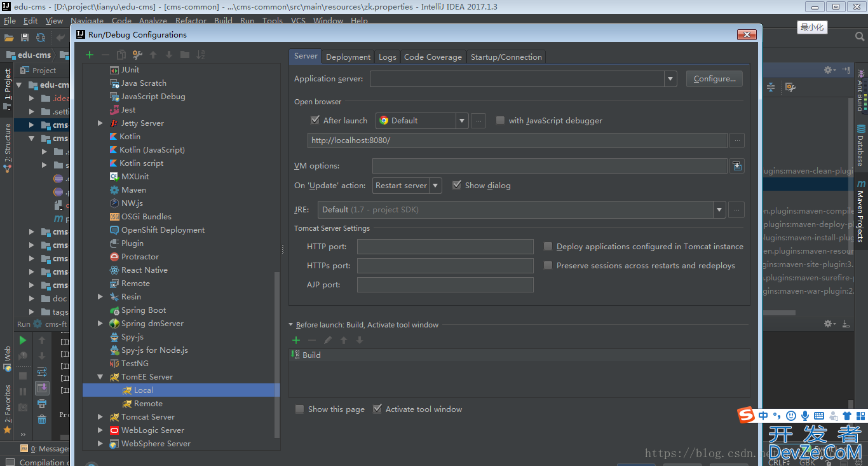
Task: Click the save all icon in main toolbar
Action: [x=25, y=38]
